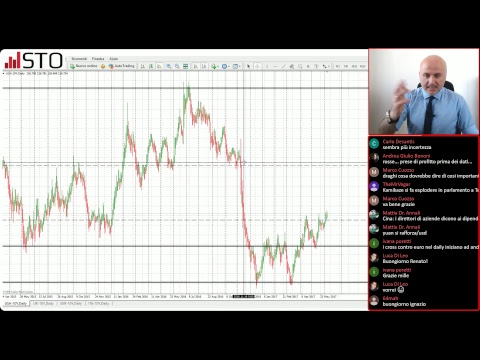Screen dimensions: 480x360
Task: Open the chart templates dropdown
Action: tap(240, 67)
